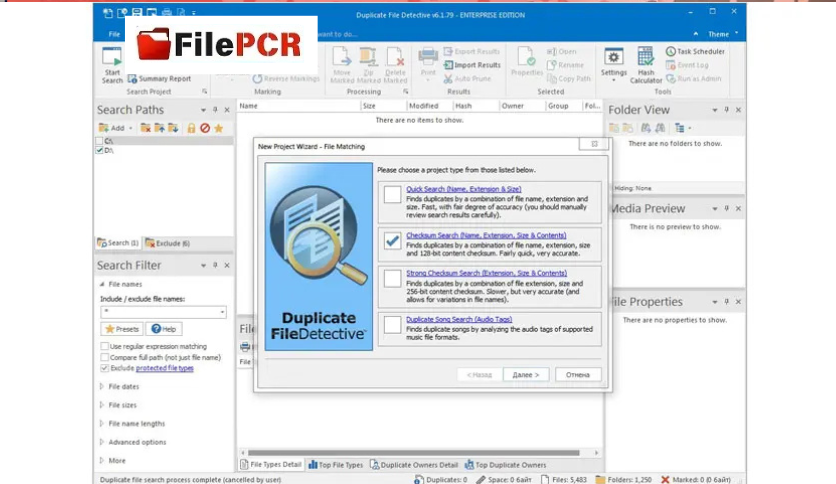Switch to Top File Types tab

335,465
